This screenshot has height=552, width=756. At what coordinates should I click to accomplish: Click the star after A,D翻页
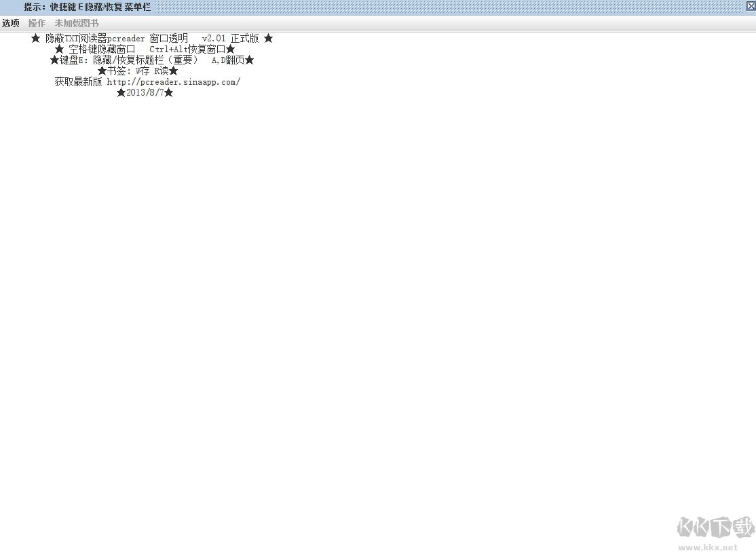[249, 60]
